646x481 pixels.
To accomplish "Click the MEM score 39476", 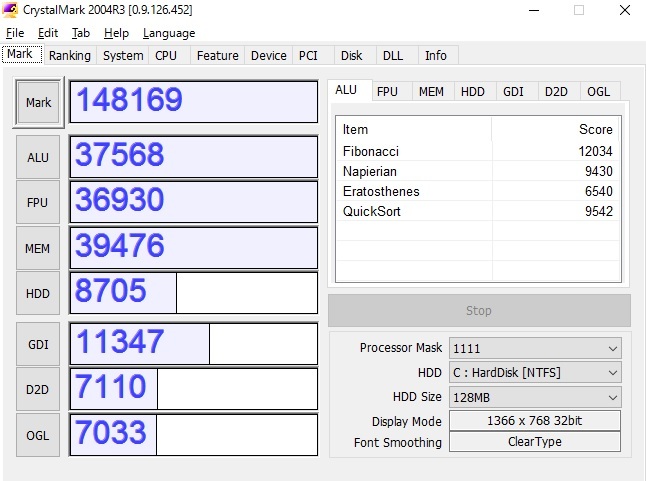I will [x=194, y=248].
